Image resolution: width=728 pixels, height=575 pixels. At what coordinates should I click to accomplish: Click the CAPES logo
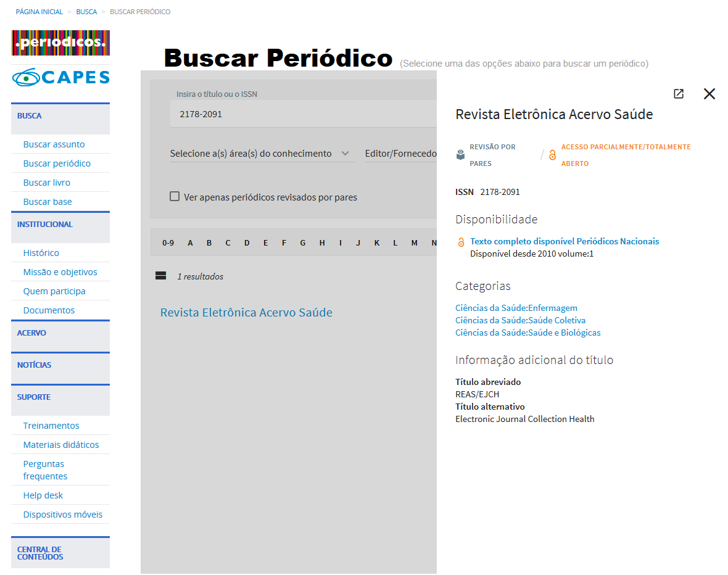[x=60, y=77]
